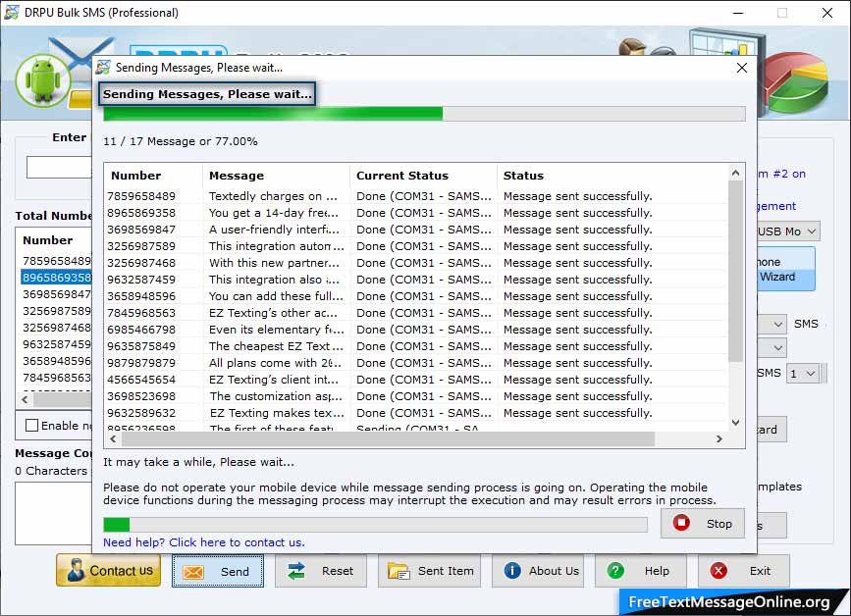
Task: Select row with number 9879879879
Action: 416,363
